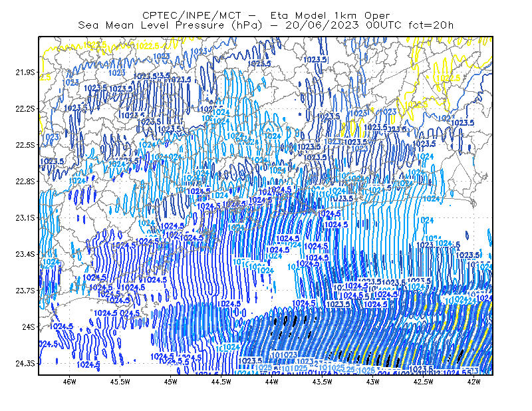Click the 46W longitude axis label
The width and height of the screenshot is (532, 411).
click(x=70, y=382)
